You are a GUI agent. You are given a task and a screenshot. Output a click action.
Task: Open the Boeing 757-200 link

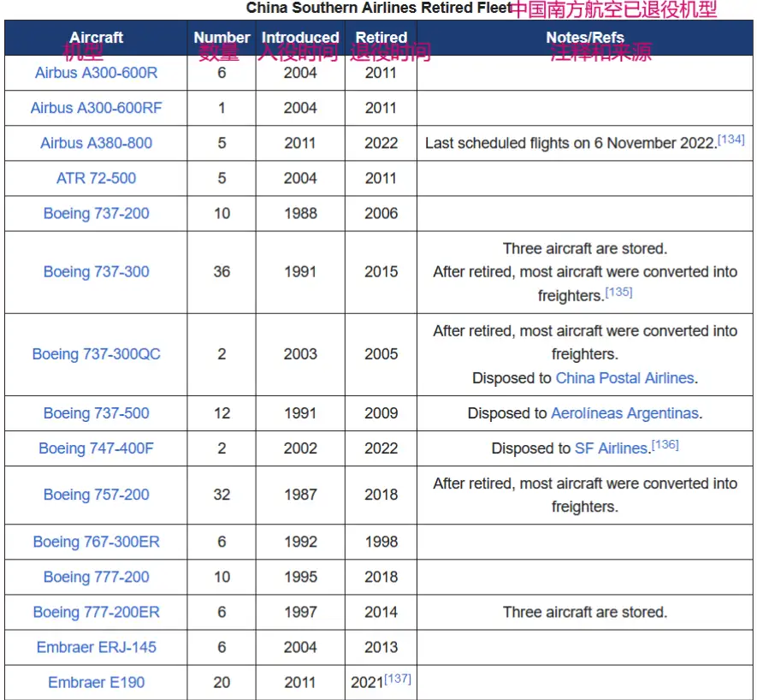[96, 495]
